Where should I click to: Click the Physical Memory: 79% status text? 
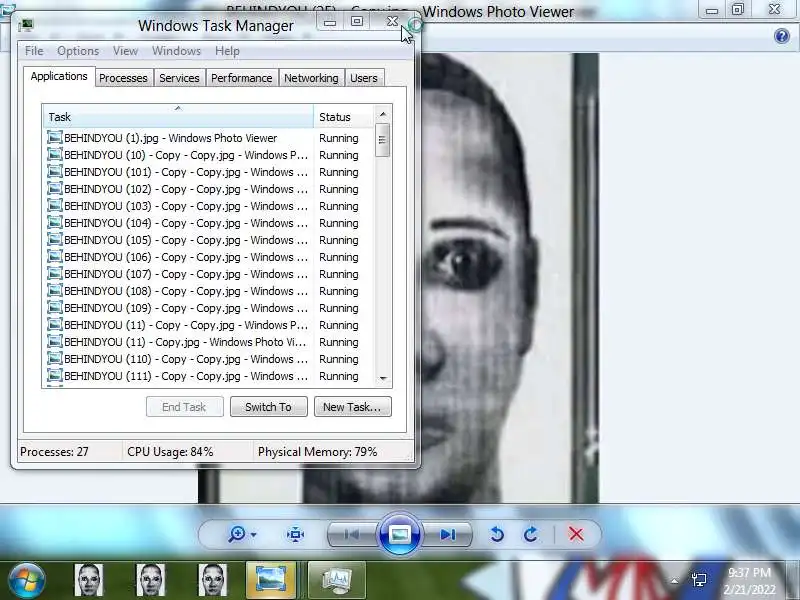(317, 452)
